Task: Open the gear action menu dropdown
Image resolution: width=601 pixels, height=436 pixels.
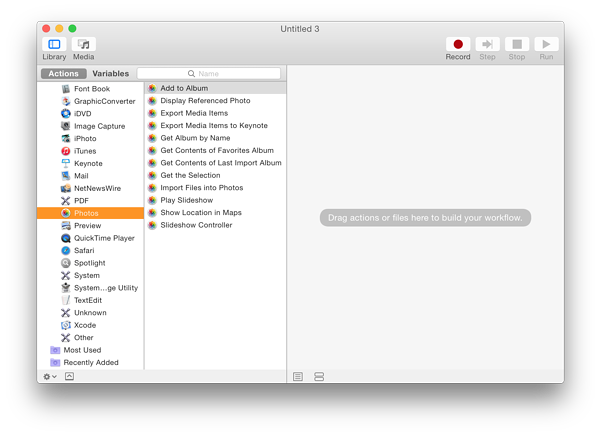Action: coord(50,377)
